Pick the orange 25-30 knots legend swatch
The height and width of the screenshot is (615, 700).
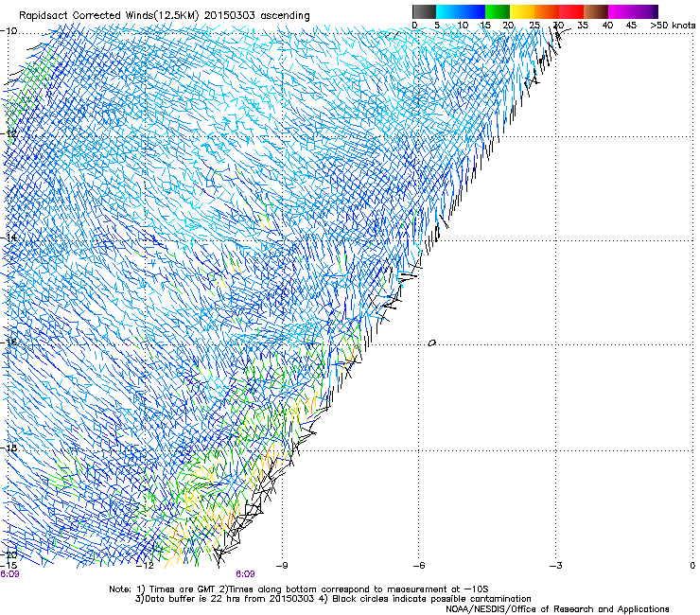pos(547,11)
